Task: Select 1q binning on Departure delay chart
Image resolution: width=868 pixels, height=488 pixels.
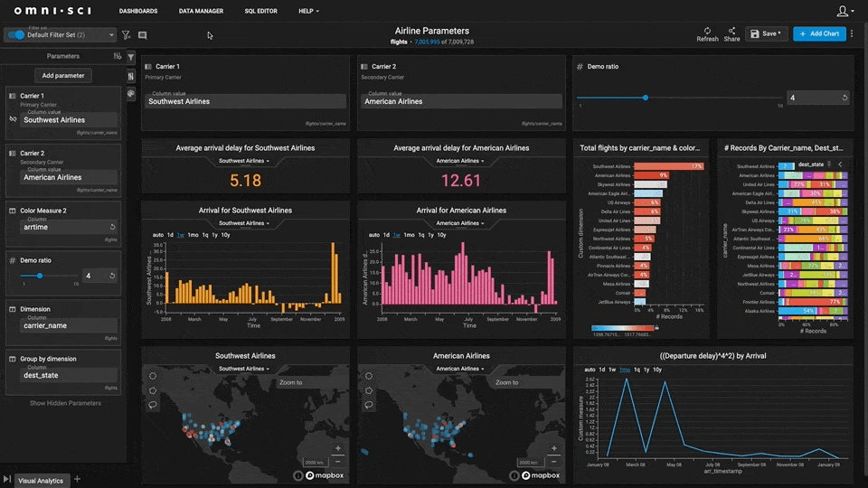Action: click(x=637, y=370)
